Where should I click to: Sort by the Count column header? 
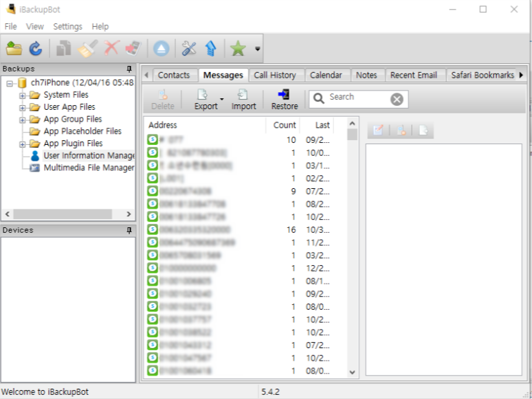click(x=283, y=125)
